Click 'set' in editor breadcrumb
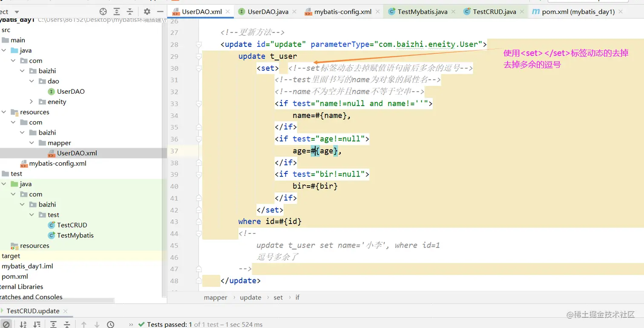This screenshot has height=328, width=644. [278, 297]
